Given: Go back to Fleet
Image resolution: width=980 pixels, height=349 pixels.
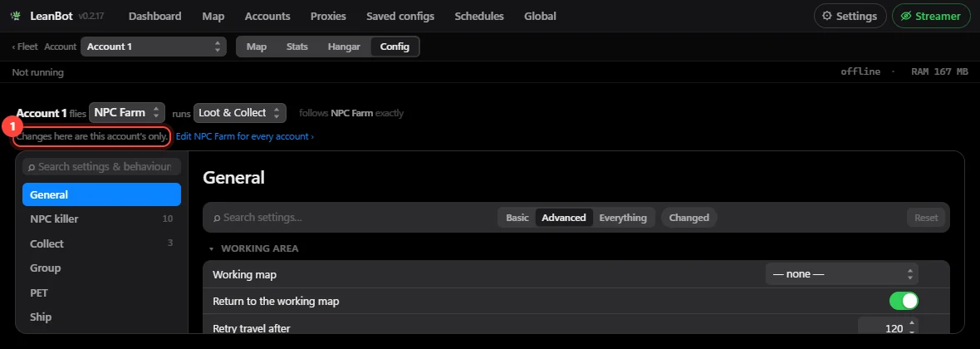Looking at the screenshot, I should coord(25,47).
